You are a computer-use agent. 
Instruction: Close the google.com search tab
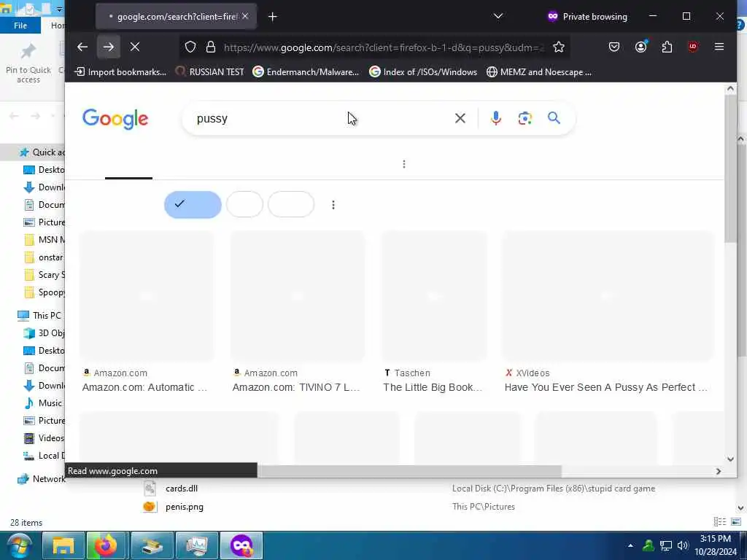(x=245, y=16)
